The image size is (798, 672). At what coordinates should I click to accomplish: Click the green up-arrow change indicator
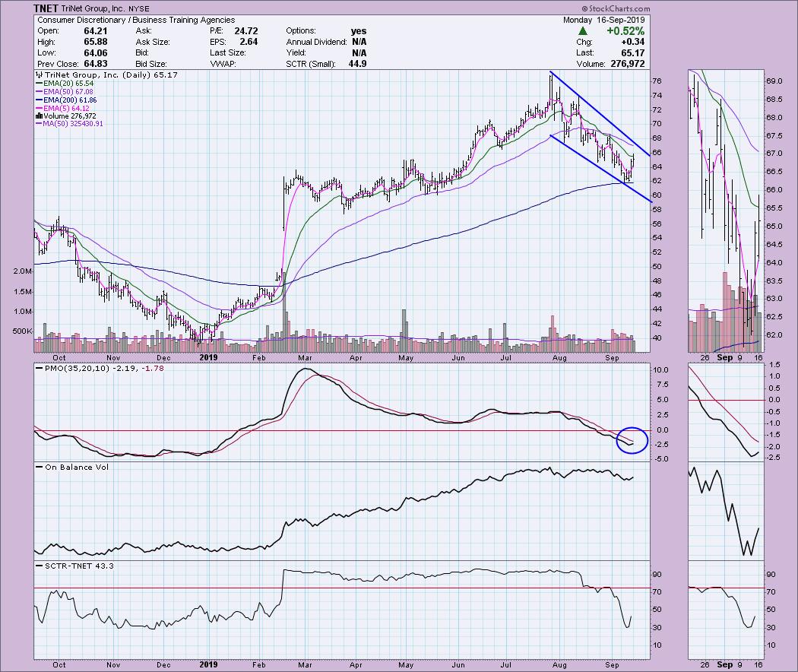pos(583,31)
